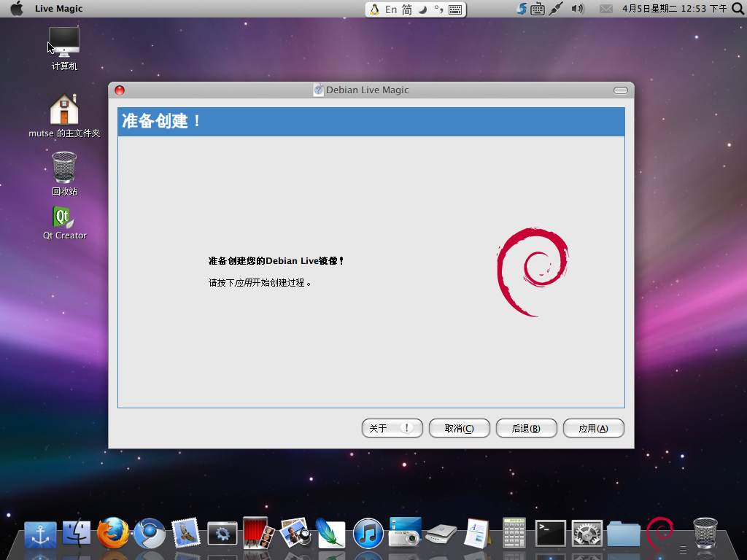Screen dimensions: 747x560
Task: Close the Debian Live Magic window
Action: coord(120,90)
